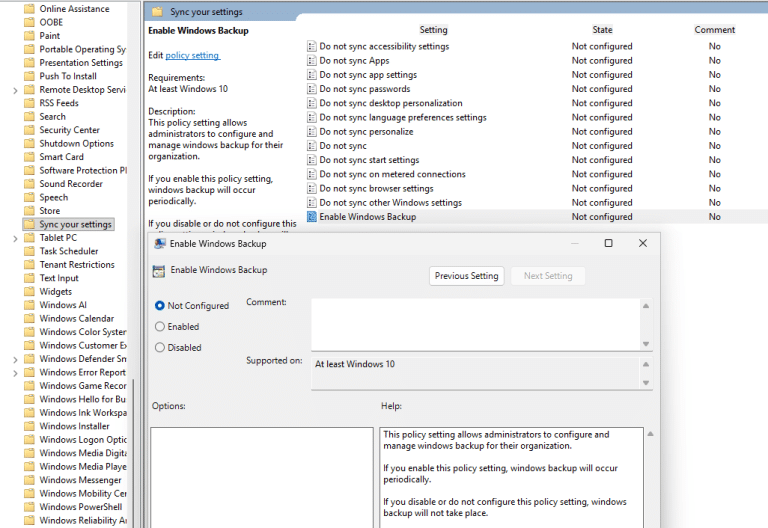
Task: Click the Paint folder icon
Action: click(x=29, y=36)
